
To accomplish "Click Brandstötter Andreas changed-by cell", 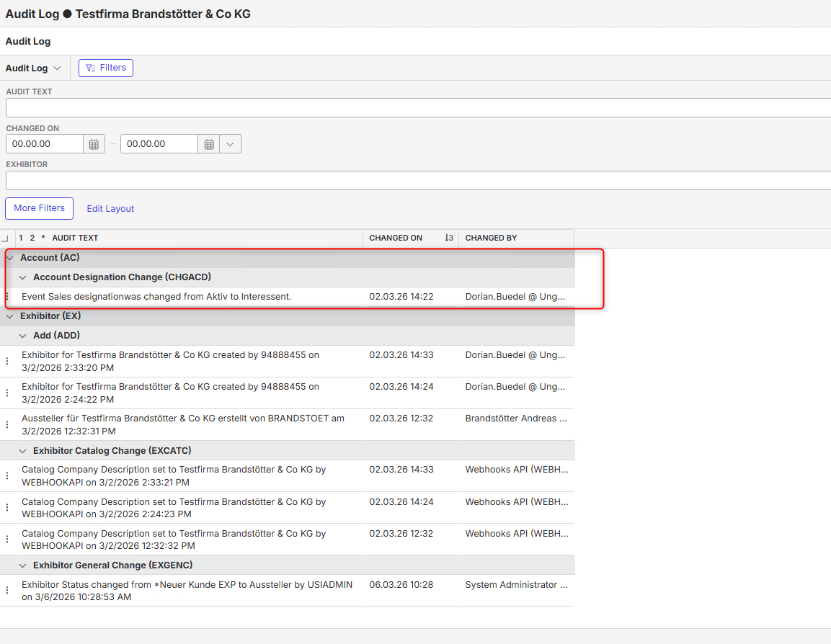I will click(x=516, y=419).
